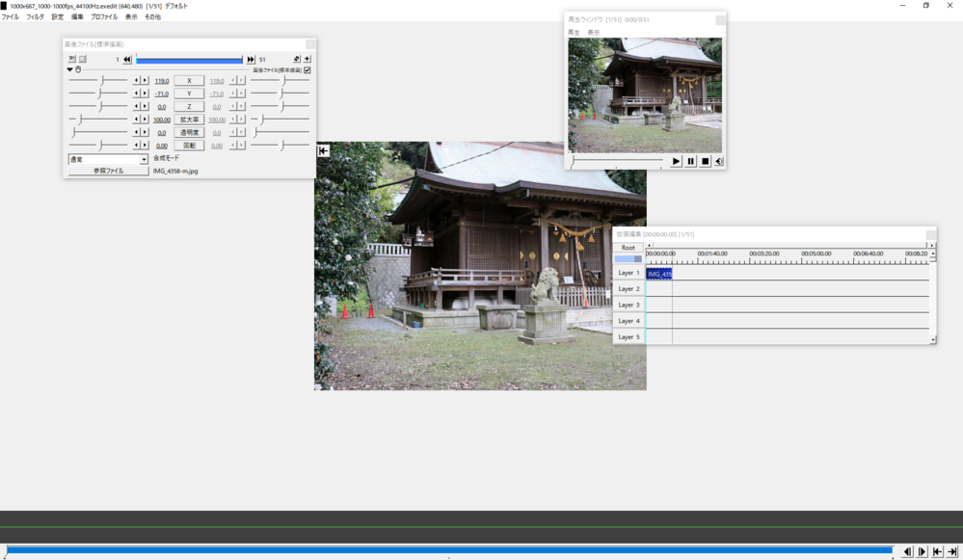The height and width of the screenshot is (560, 963).
Task: Uncheck the 画像ファイル[標準描画] checkbox
Action: tap(308, 70)
